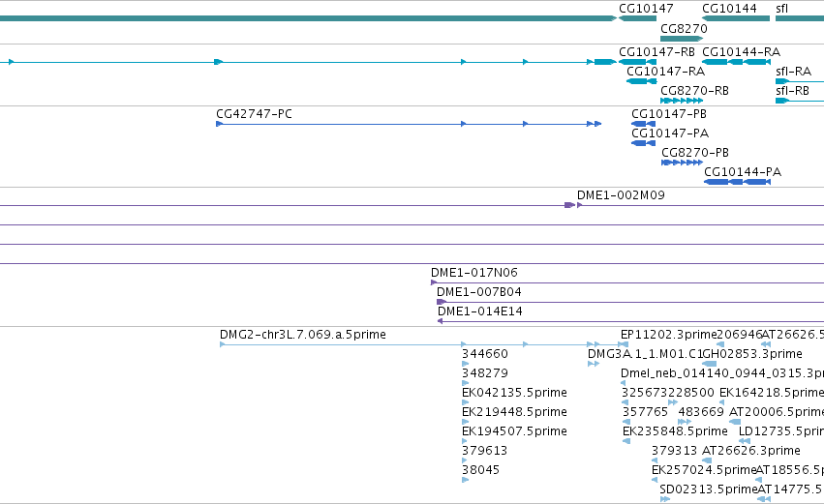
Task: Select EST EK257024.5prime
Action: 704,470
